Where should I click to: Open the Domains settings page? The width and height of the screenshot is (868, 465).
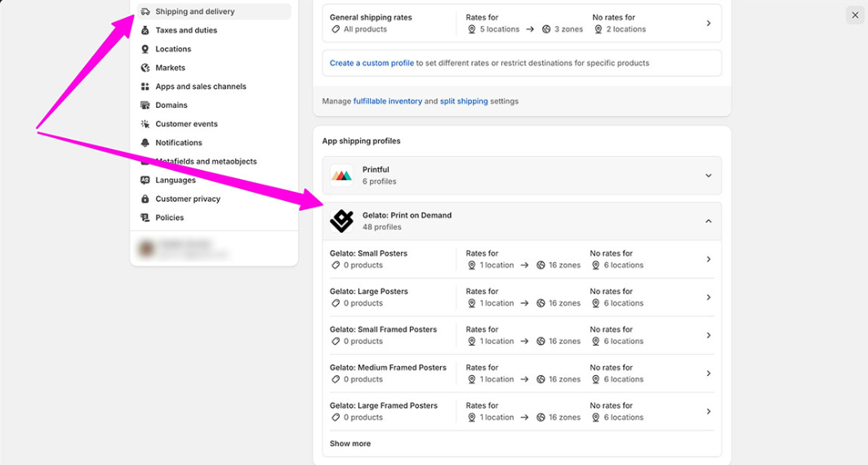coord(171,105)
